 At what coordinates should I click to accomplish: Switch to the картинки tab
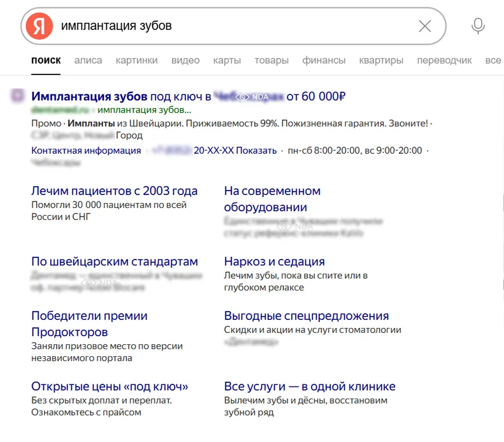pos(136,60)
